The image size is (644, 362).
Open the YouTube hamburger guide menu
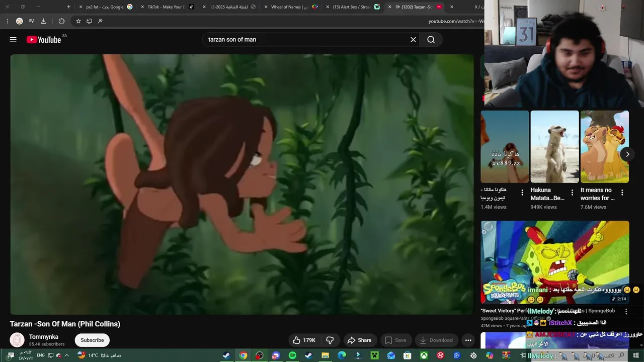13,40
